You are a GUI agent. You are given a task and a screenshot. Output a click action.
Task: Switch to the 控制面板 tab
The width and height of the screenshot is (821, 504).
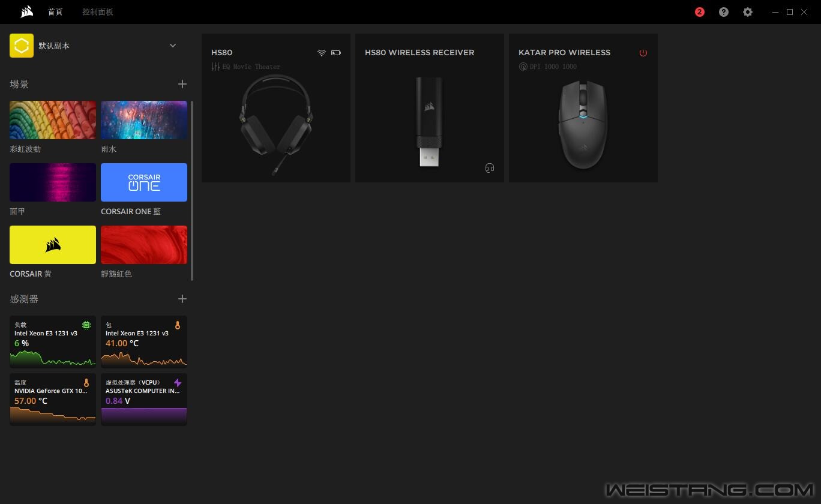pos(98,12)
